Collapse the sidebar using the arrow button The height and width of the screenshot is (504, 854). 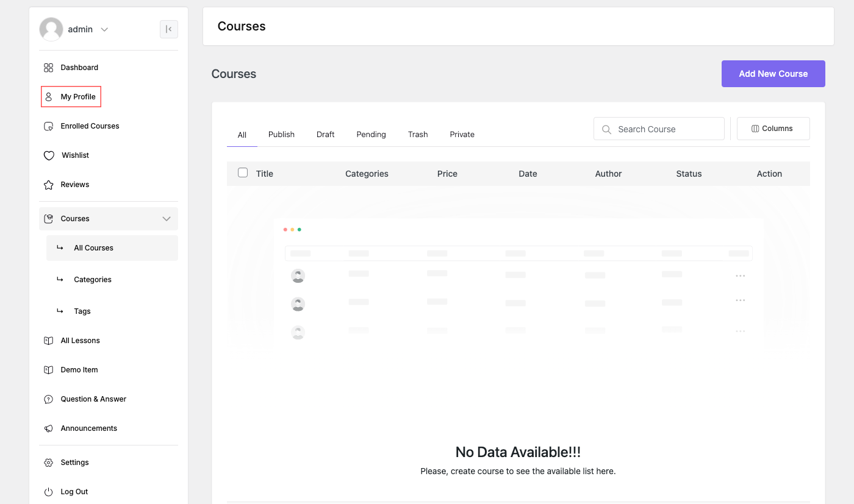click(169, 29)
